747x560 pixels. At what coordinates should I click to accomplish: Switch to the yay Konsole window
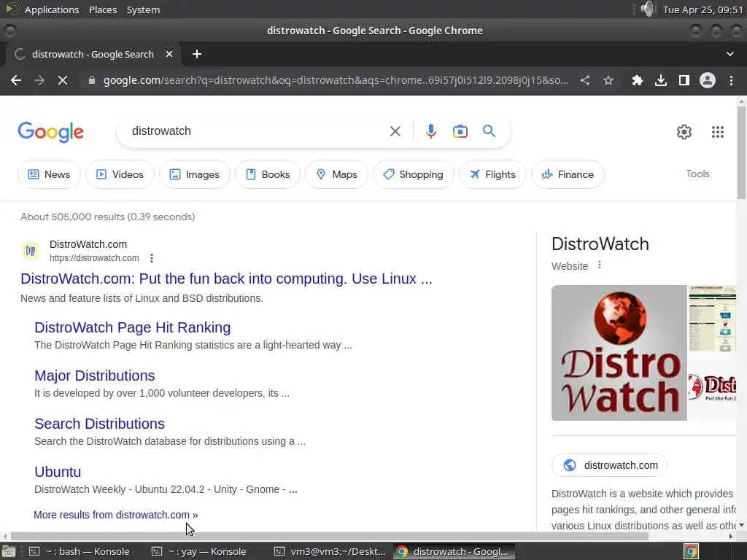(199, 551)
